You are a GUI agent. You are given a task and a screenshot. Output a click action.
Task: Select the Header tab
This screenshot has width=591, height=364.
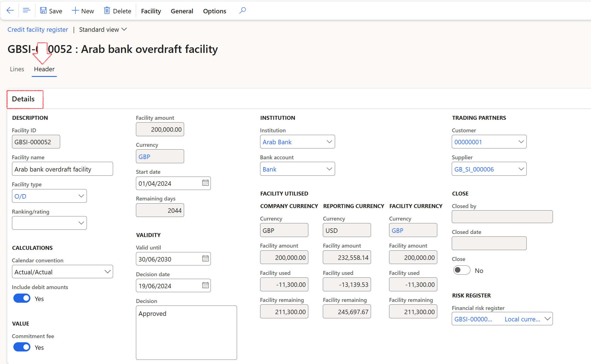44,69
